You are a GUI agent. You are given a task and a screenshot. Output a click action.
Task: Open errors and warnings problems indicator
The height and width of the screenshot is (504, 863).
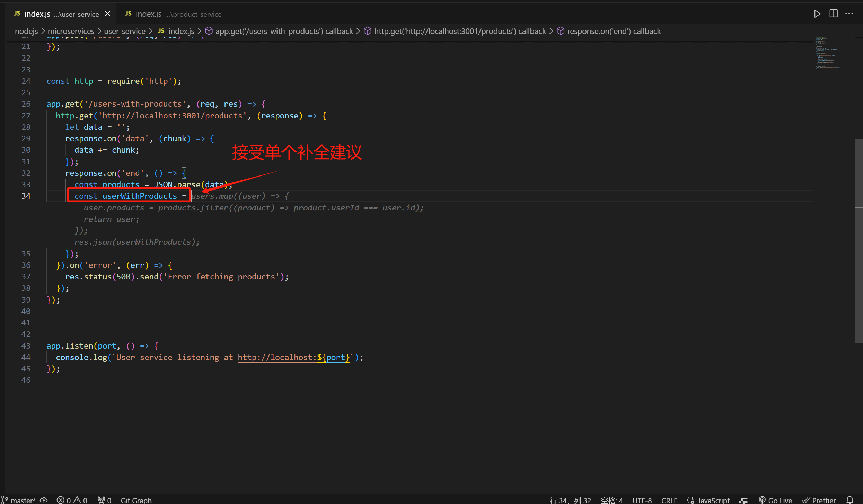(72, 500)
